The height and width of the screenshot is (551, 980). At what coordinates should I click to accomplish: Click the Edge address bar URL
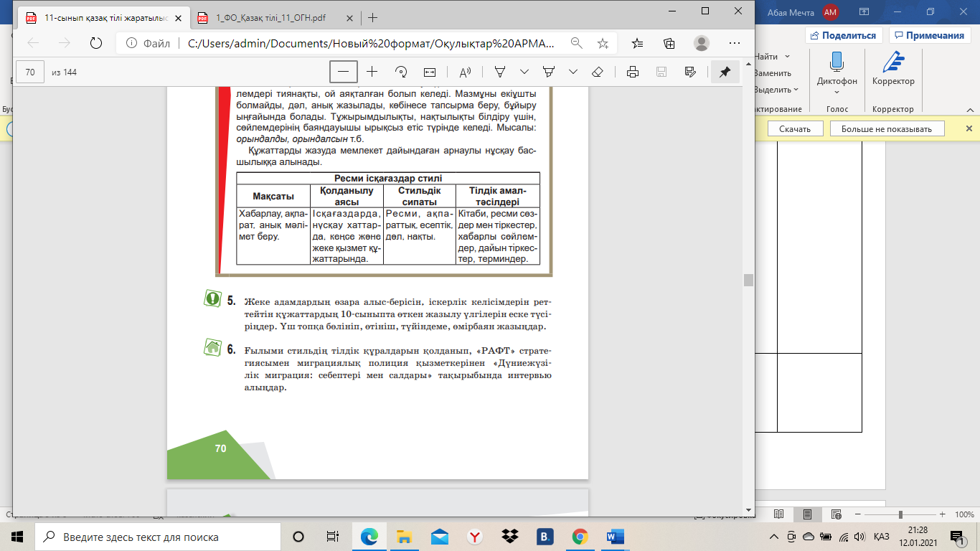click(371, 43)
